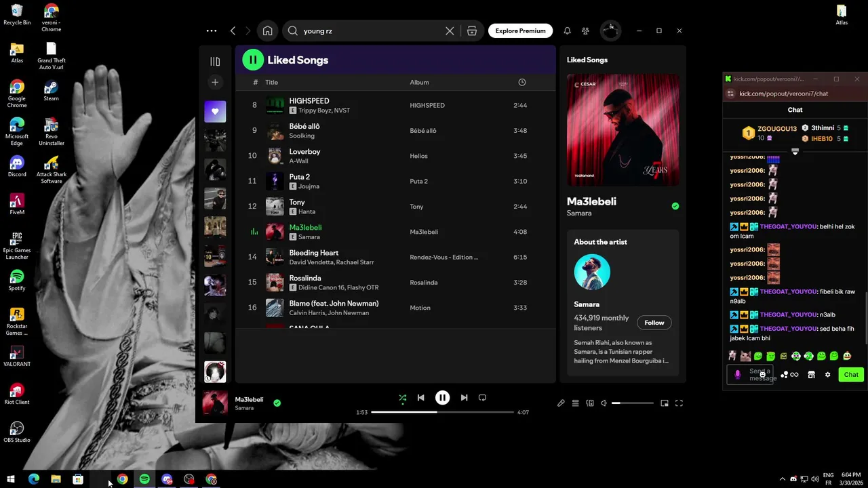Click the purple microphone icon in Kick chat
Screen dimensions: 868x488
738,375
